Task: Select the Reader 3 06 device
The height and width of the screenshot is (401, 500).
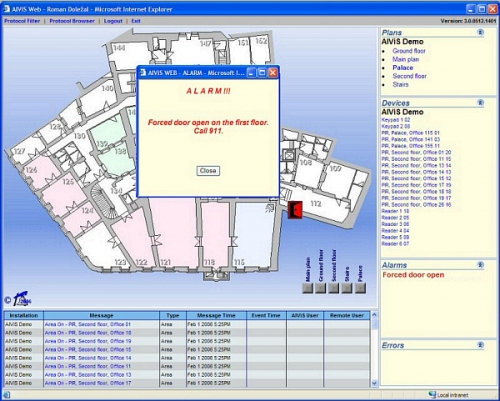Action: [x=395, y=224]
